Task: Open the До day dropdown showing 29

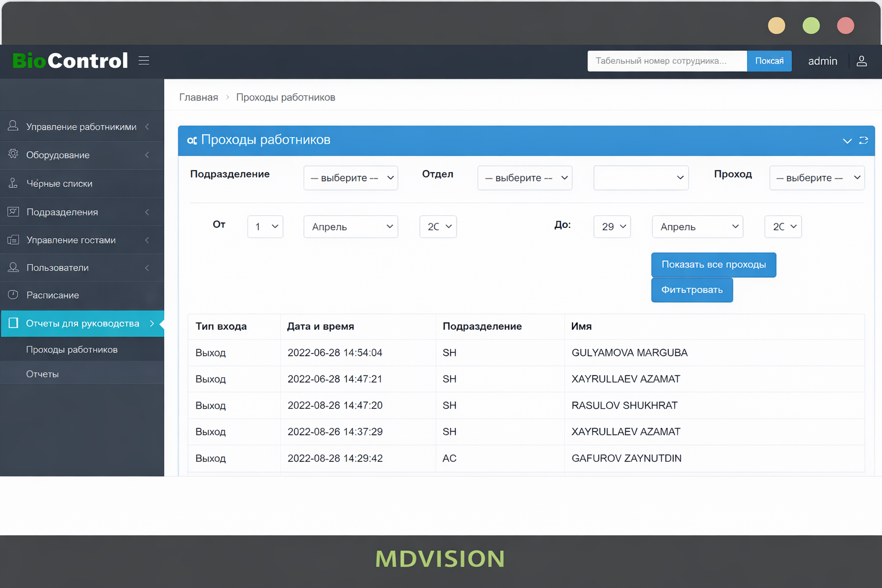Action: coord(612,227)
